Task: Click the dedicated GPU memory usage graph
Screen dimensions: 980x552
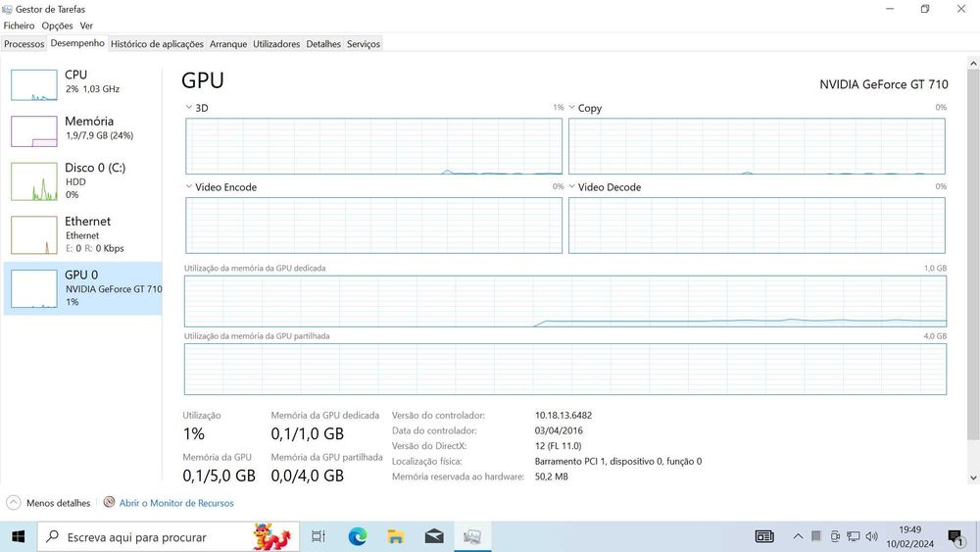Action: (x=565, y=301)
